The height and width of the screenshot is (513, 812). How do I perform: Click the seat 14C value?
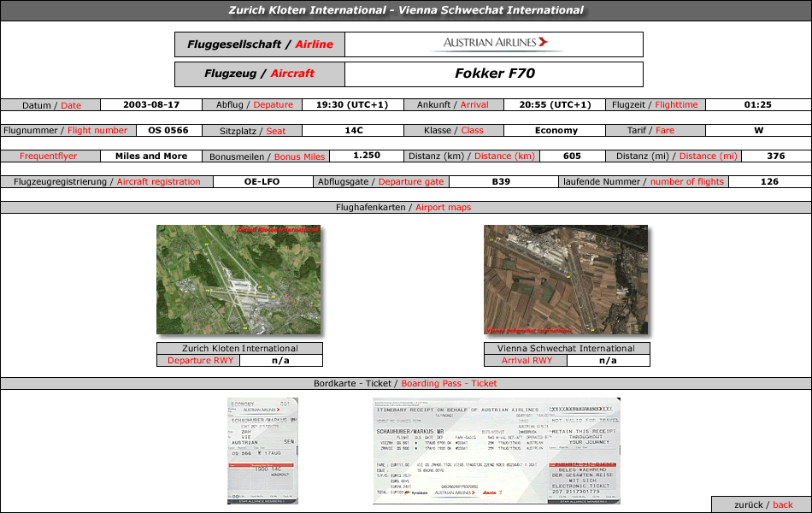[x=353, y=131]
